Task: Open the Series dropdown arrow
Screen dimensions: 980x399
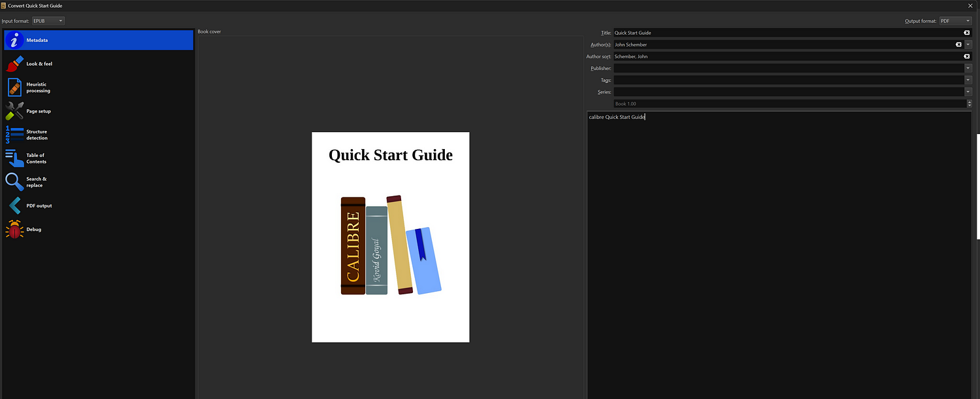Action: click(968, 92)
